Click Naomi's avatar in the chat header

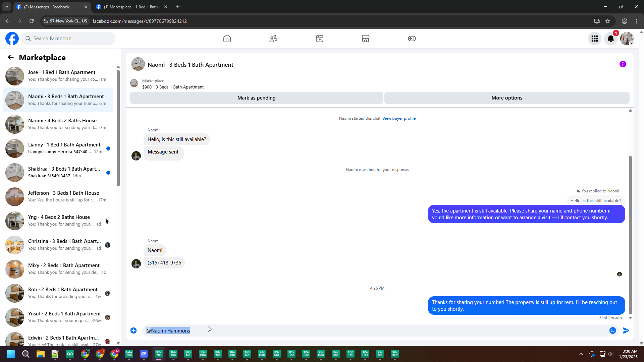(x=138, y=64)
